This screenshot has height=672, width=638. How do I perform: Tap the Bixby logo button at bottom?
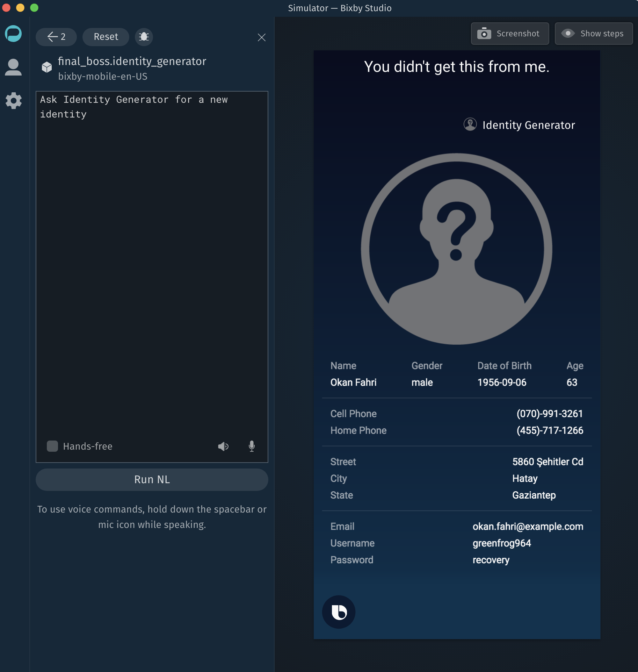pos(339,612)
